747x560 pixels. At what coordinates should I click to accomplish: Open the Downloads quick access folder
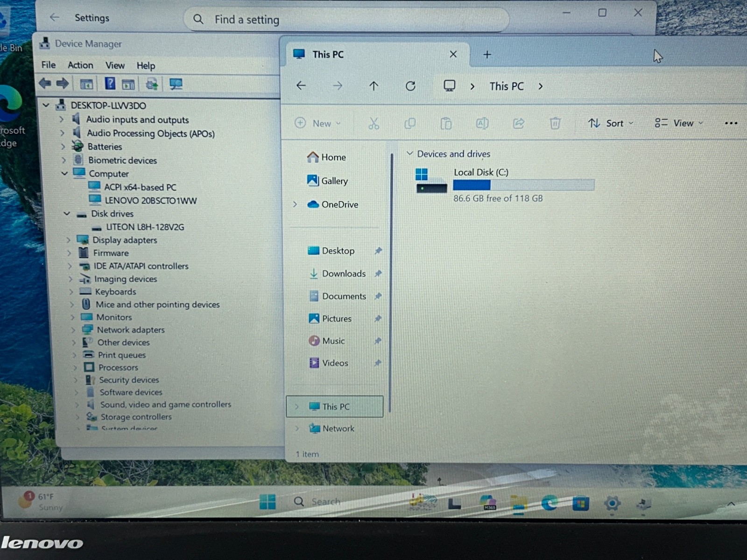tap(337, 273)
